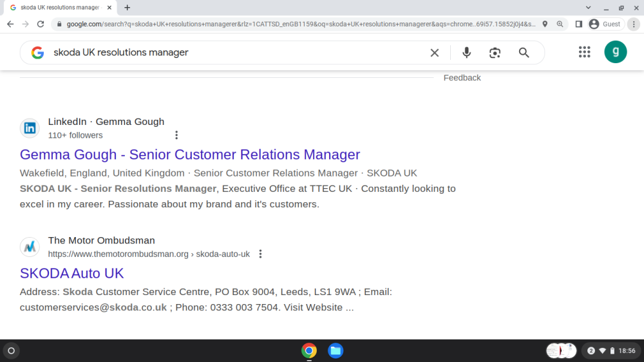This screenshot has height=362, width=644.
Task: Open more options for the Motor Ombudsman result
Action: (260, 254)
